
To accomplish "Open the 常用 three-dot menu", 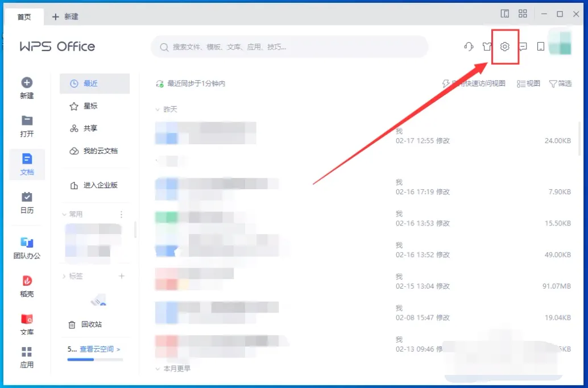I will click(121, 214).
